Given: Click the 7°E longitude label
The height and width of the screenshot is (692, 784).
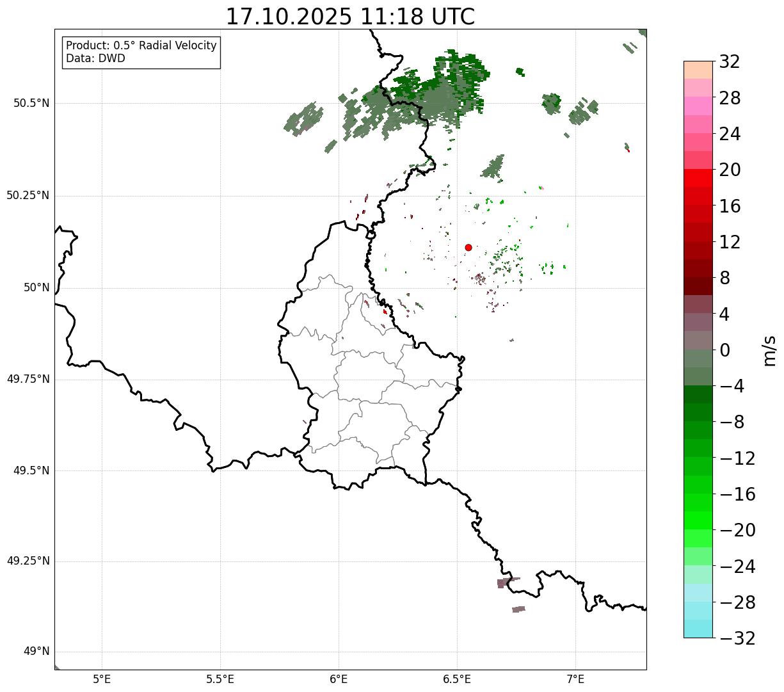Looking at the screenshot, I should [575, 679].
